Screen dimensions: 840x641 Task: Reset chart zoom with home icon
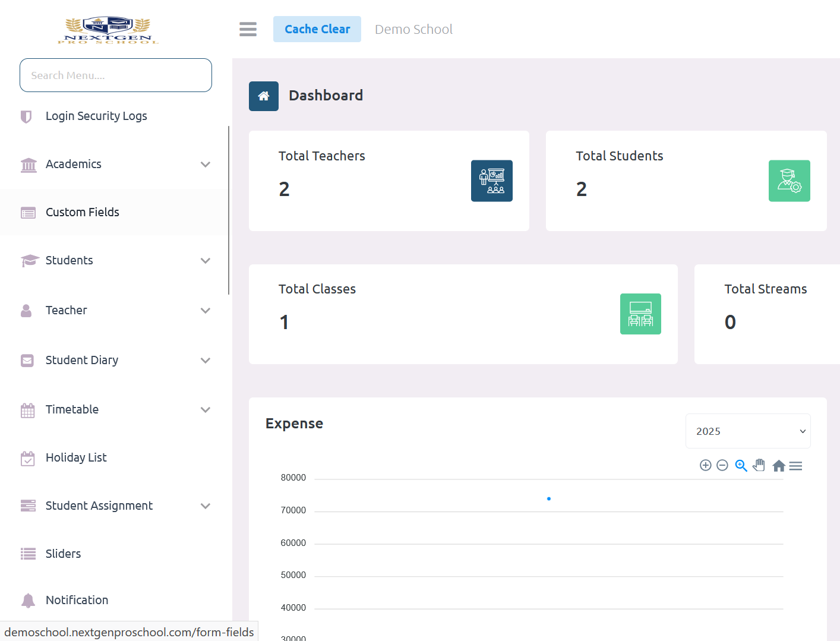[778, 466]
